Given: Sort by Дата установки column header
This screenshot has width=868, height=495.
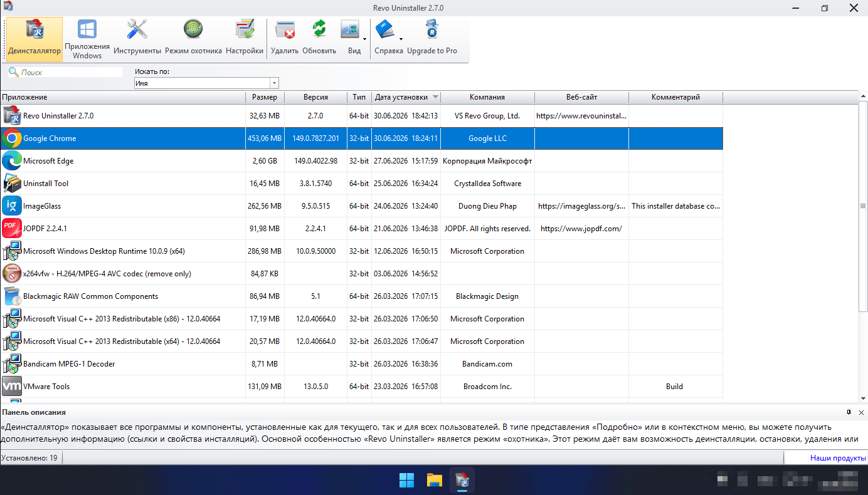Looking at the screenshot, I should [406, 97].
